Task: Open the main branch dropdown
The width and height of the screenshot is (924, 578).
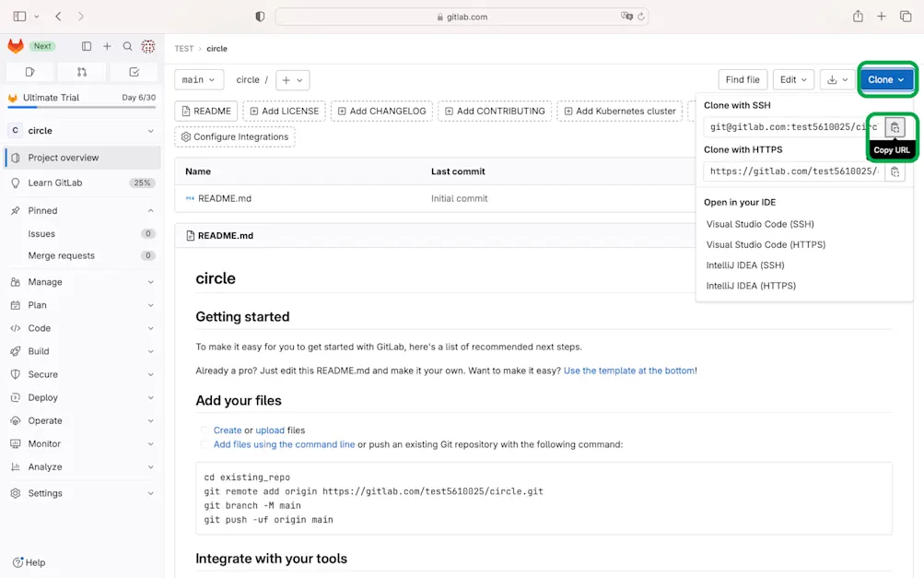Action: (198, 79)
